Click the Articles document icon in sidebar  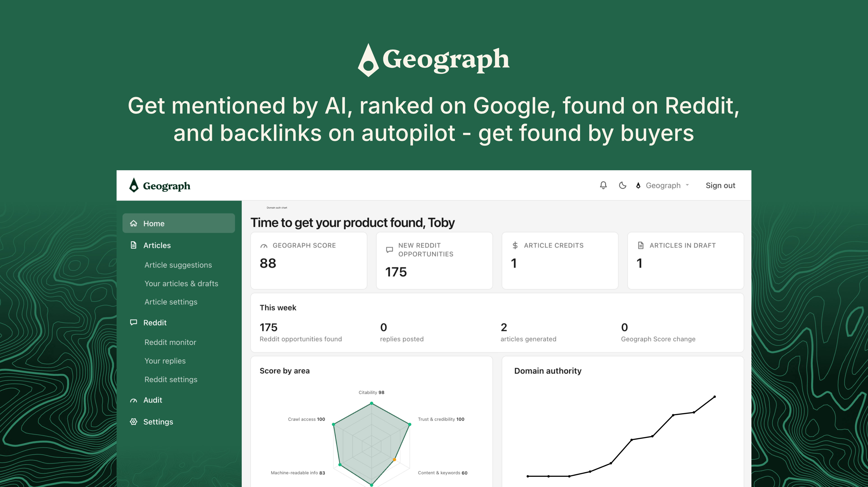pyautogui.click(x=133, y=245)
